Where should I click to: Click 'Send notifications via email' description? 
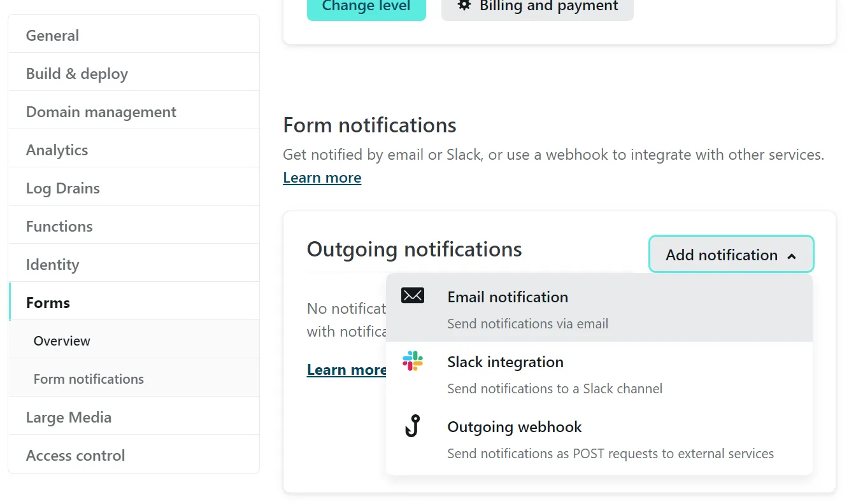click(528, 323)
